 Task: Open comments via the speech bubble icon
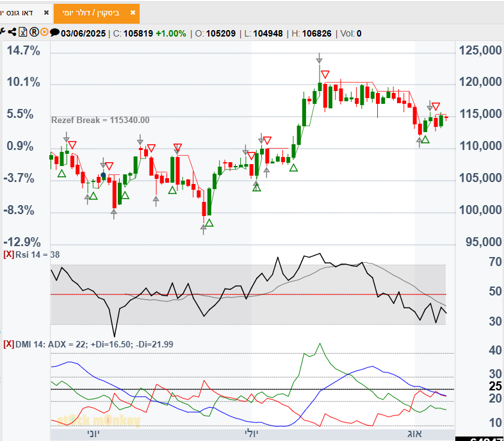[x=55, y=33]
